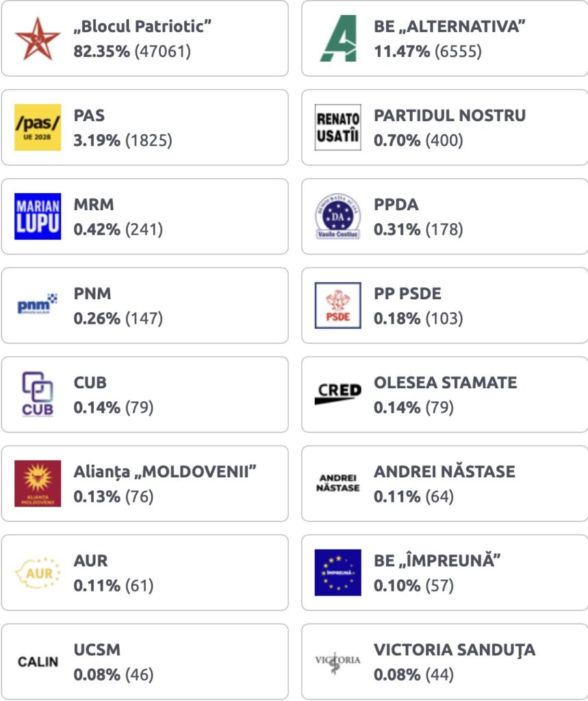Click the ÎMPREUNĂ EU stars flag logo
Screen dimensions: 588x701
coord(338,572)
